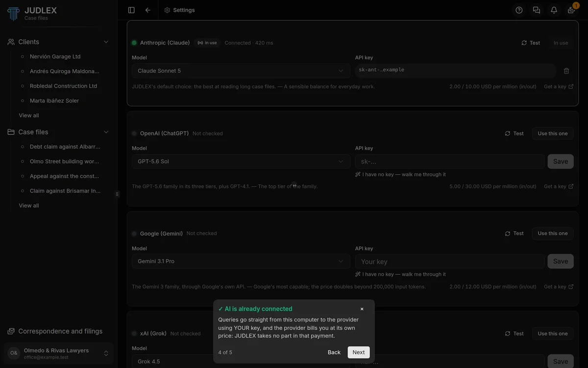Screen dimensions: 588x368
Task: Click the 'Connected · 420 ms' status
Action: (249, 43)
